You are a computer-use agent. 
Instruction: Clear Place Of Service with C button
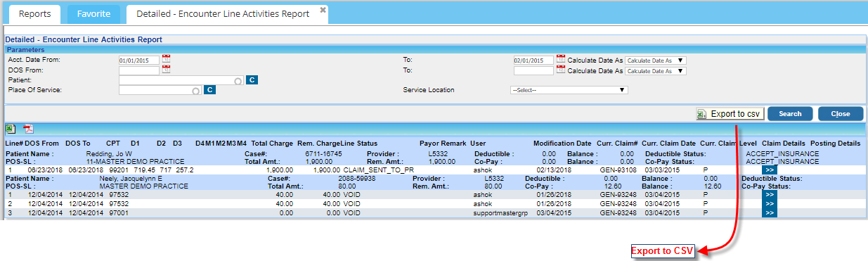pos(209,90)
